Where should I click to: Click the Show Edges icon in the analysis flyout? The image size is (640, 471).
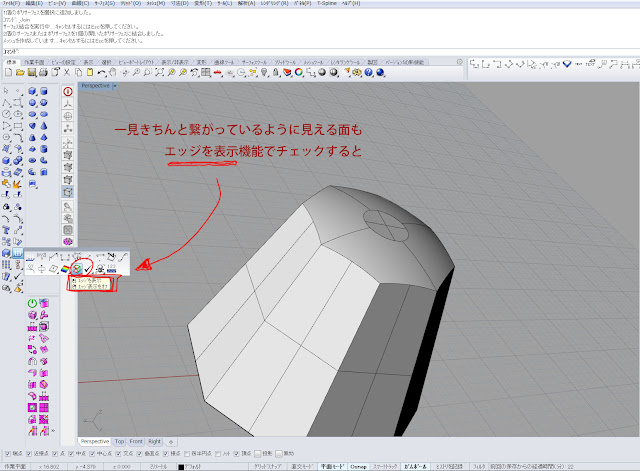(76, 269)
